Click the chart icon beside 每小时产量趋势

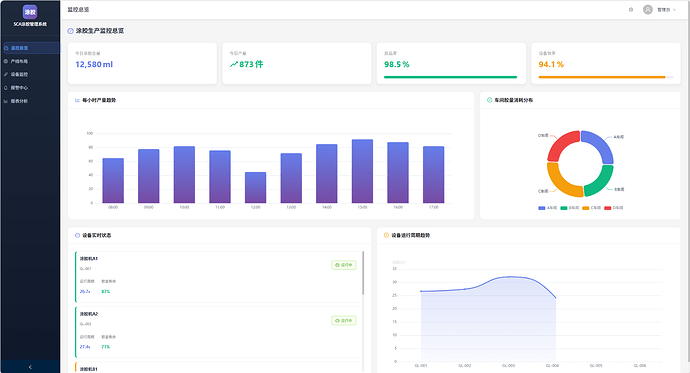pos(77,100)
